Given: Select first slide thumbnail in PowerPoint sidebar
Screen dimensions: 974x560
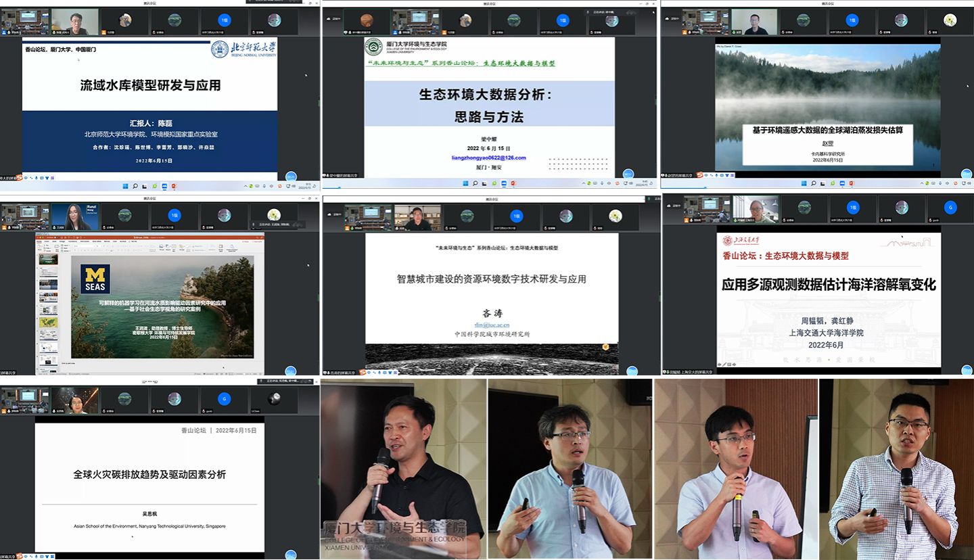Looking at the screenshot, I should tap(49, 260).
